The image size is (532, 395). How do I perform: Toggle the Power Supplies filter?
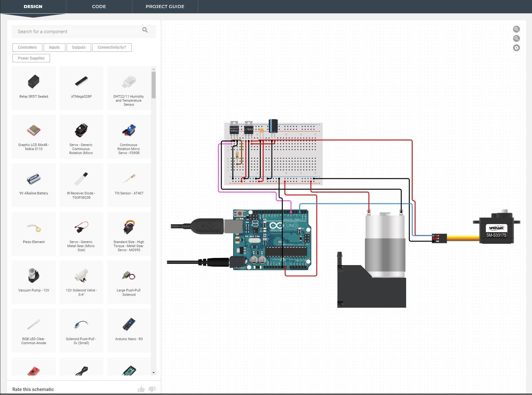click(31, 58)
